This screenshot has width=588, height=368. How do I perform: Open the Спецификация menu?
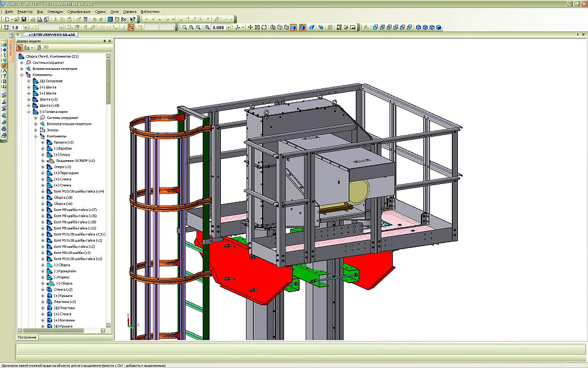[x=79, y=11]
